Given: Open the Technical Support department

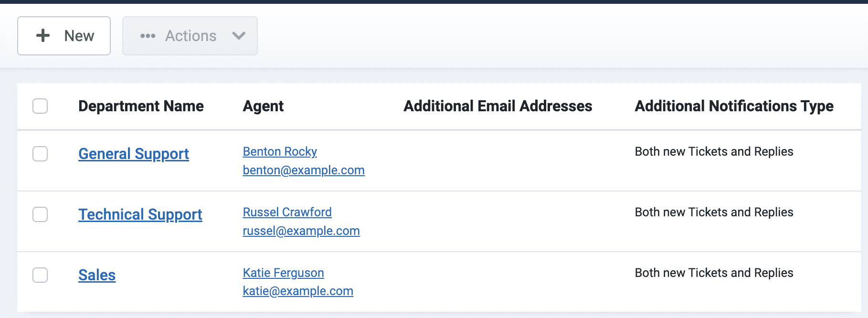Looking at the screenshot, I should point(140,214).
